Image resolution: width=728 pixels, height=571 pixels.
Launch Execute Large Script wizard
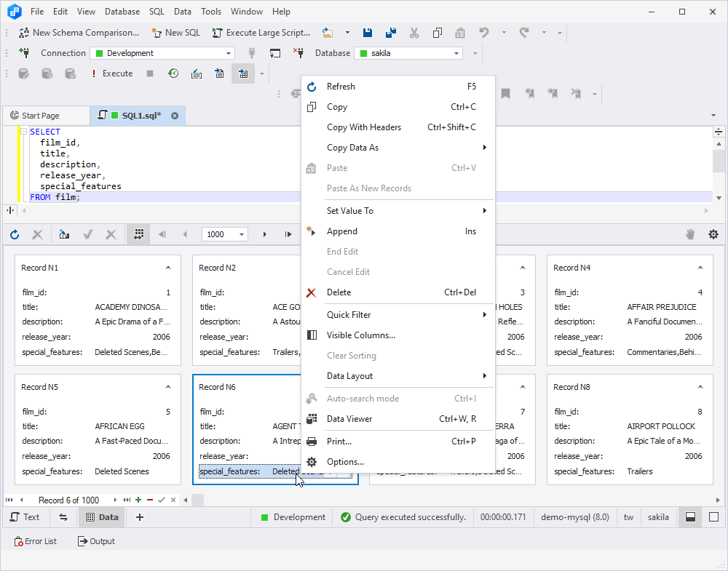[261, 33]
